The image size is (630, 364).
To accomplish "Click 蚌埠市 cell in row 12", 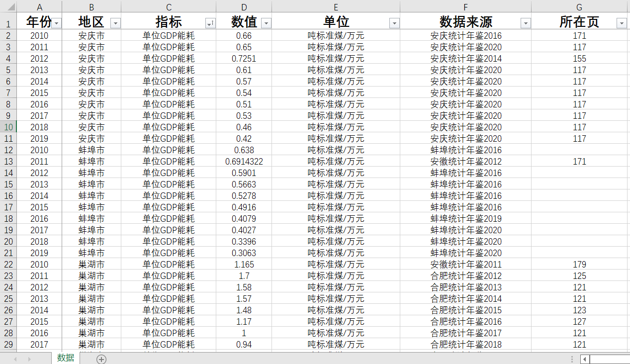I will pos(91,150).
